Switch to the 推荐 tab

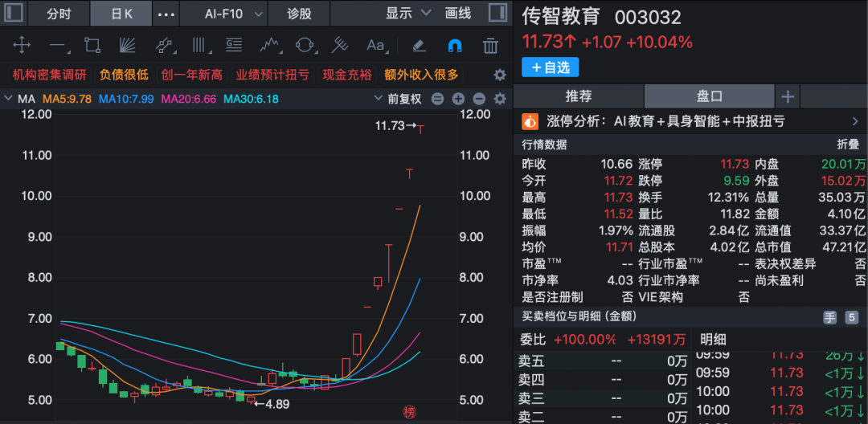[x=579, y=96]
